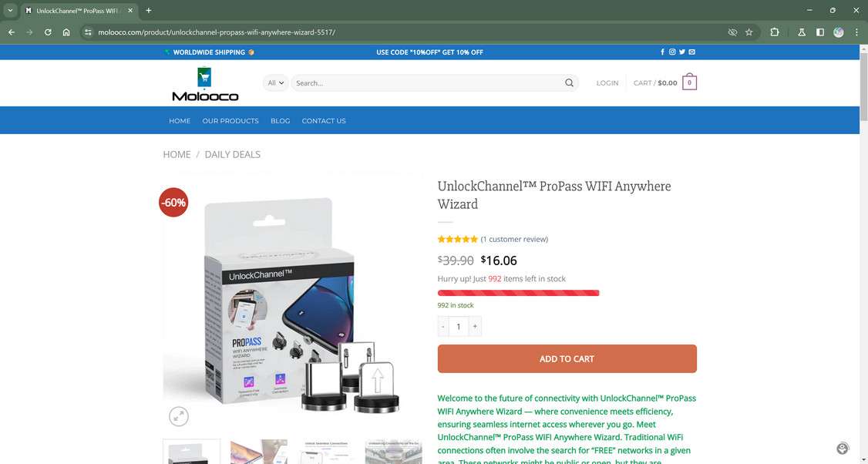Viewport: 868px width, 464px height.
Task: Bookmark this page with star icon
Action: pyautogui.click(x=749, y=32)
